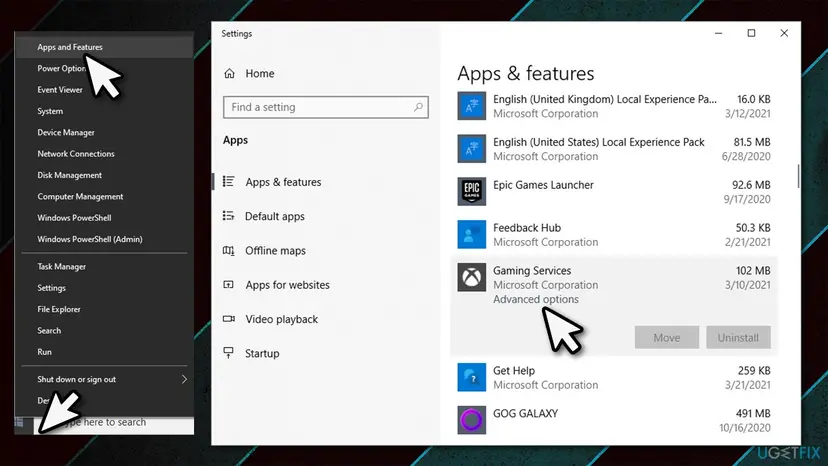This screenshot has width=828, height=466.
Task: Click the Video playback sidebar icon
Action: [229, 319]
